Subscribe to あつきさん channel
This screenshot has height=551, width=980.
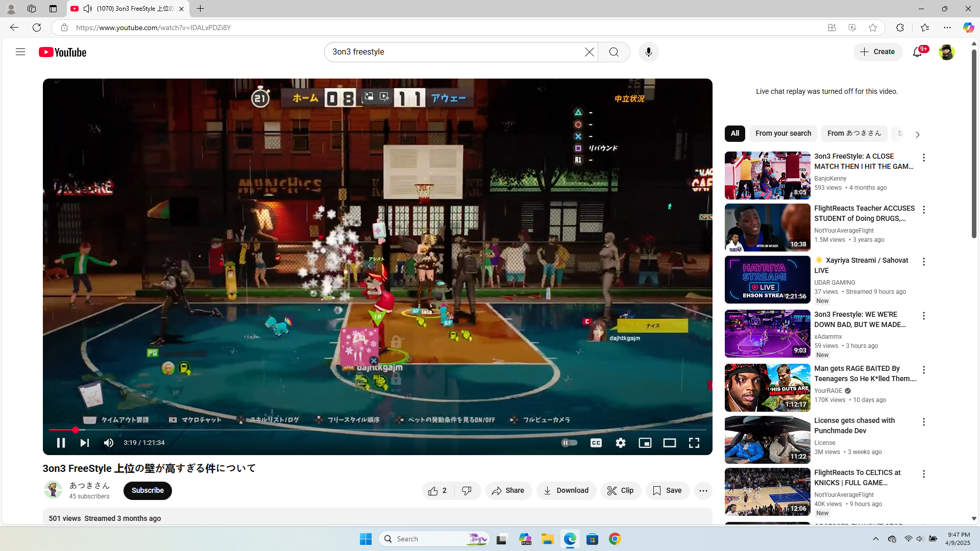[148, 491]
